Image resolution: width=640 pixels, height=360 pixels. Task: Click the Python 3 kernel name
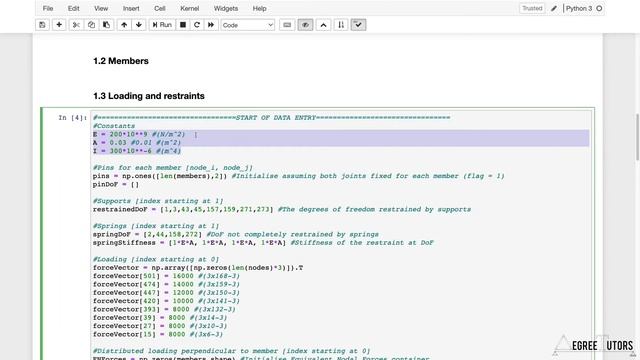pyautogui.click(x=579, y=8)
